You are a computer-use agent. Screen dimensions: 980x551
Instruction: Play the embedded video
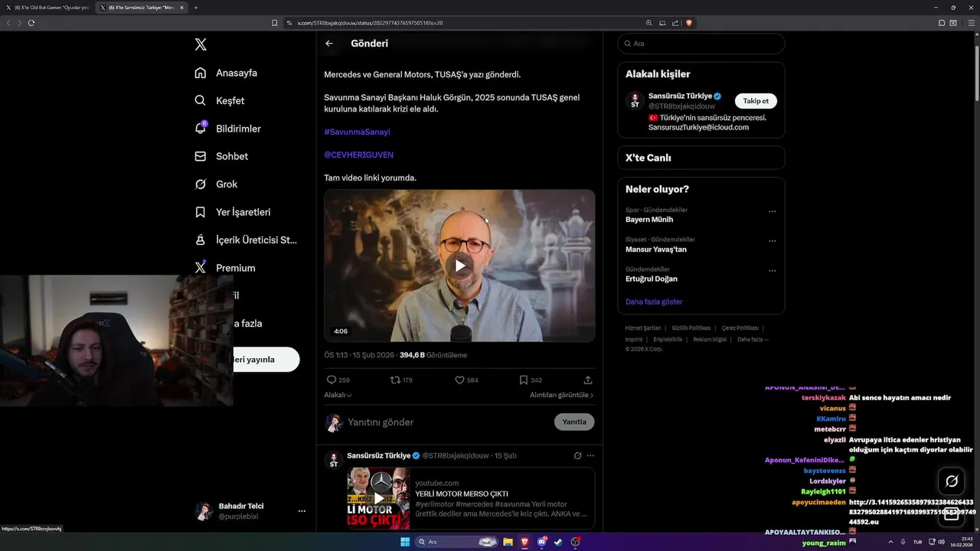[459, 266]
